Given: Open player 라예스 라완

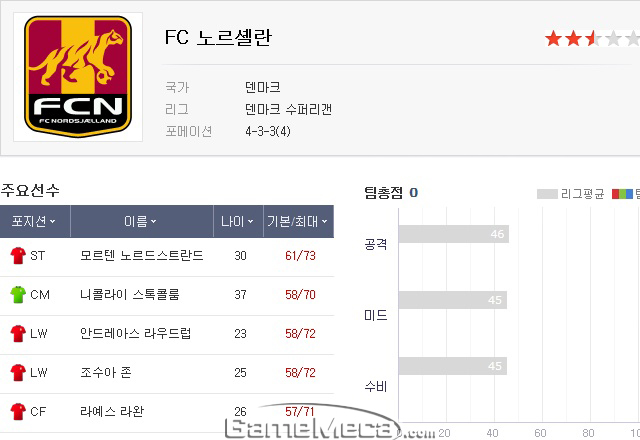Looking at the screenshot, I should click(112, 411).
